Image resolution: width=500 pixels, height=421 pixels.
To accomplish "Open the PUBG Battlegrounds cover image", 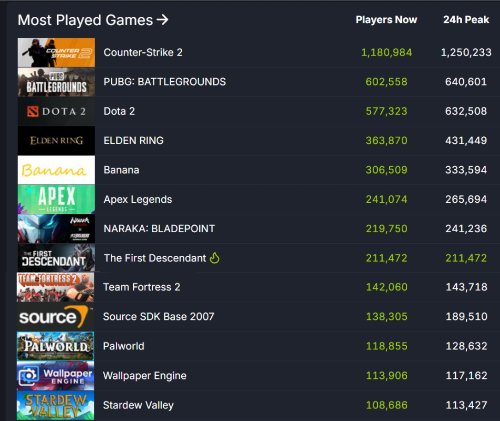I will click(x=56, y=82).
